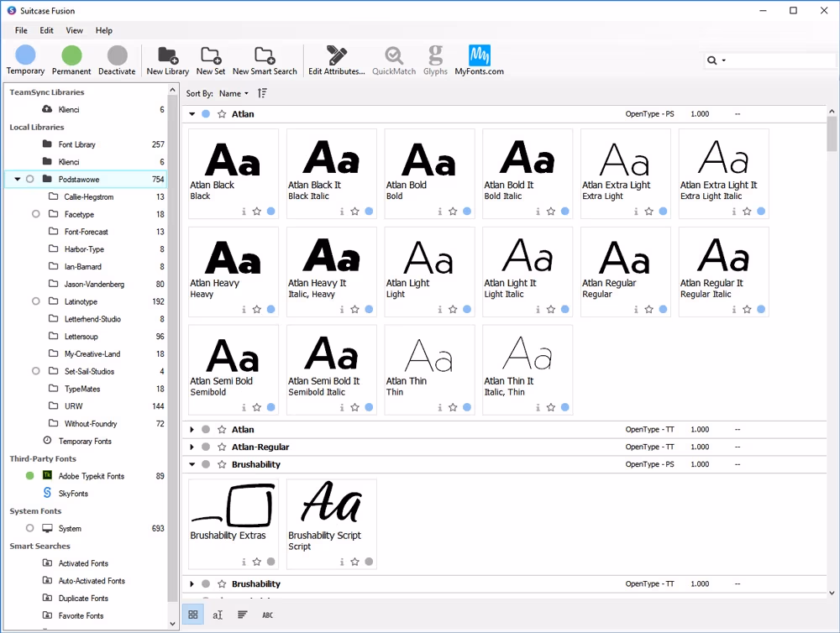The width and height of the screenshot is (840, 633).
Task: Click the Permanent activation button
Action: coord(71,60)
